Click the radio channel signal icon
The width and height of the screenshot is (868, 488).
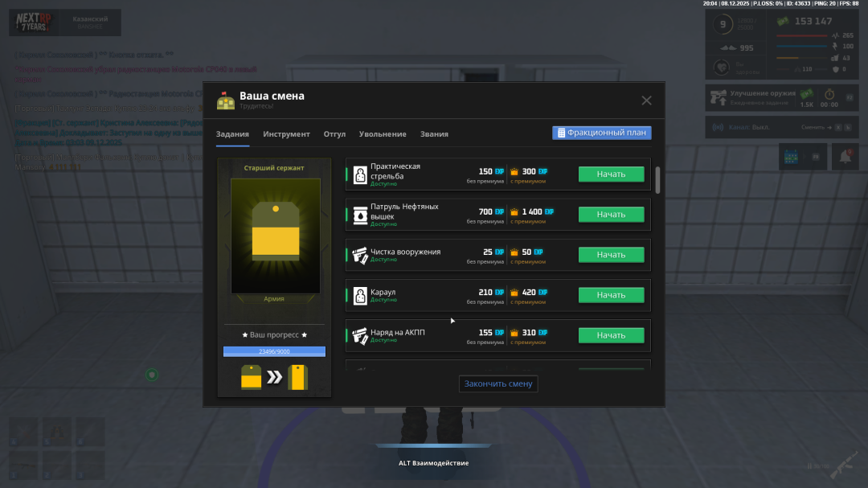pos(717,127)
